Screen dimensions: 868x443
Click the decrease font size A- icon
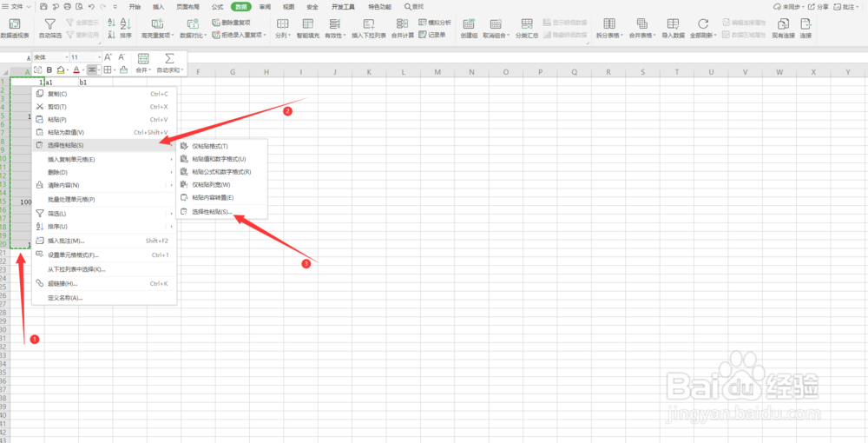pyautogui.click(x=122, y=57)
